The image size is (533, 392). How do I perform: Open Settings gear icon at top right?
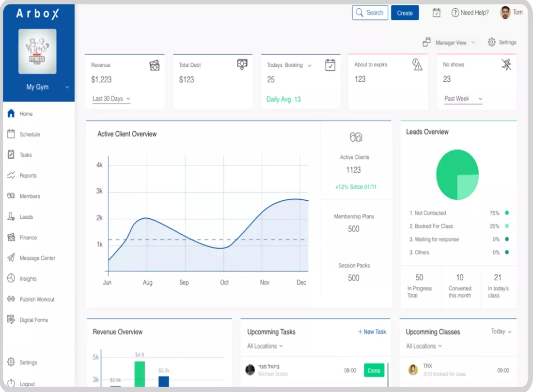(491, 42)
